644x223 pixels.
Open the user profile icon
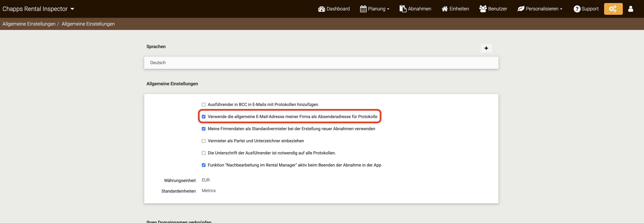click(x=631, y=9)
